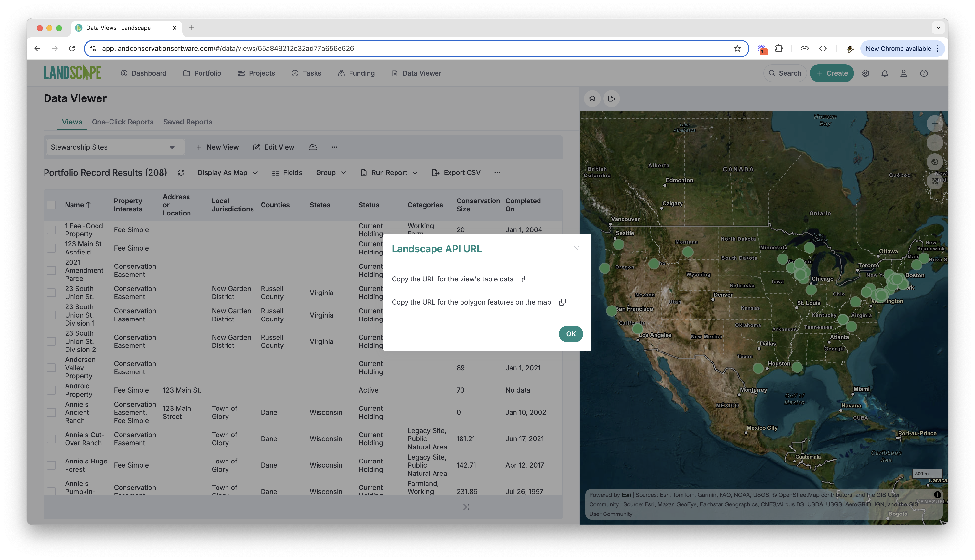
Task: Open the Saved Reports tab
Action: tap(188, 122)
